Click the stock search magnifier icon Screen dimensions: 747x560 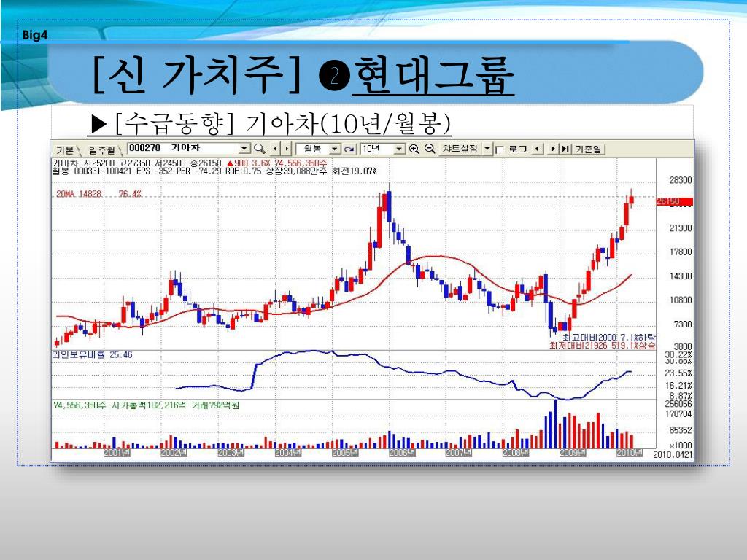pyautogui.click(x=260, y=149)
